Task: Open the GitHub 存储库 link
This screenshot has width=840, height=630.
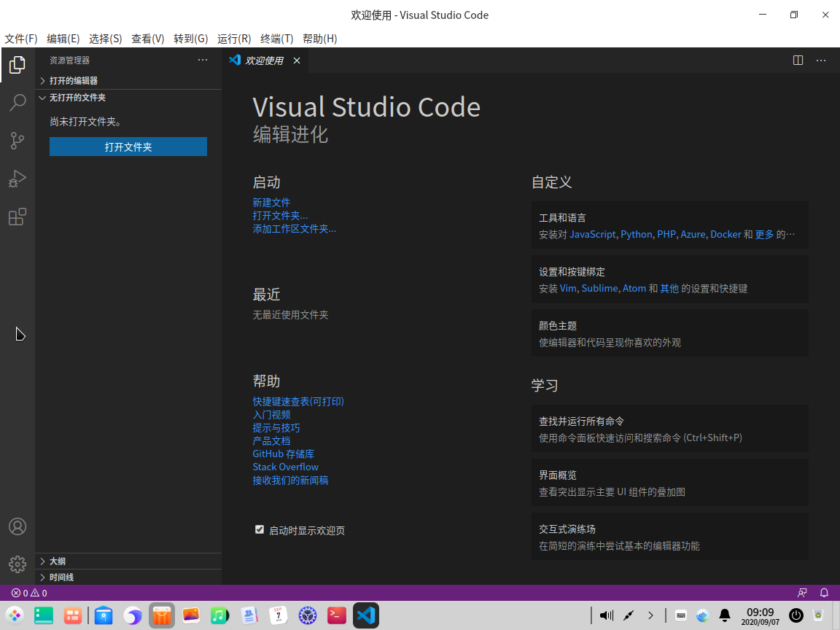Action: coord(284,454)
